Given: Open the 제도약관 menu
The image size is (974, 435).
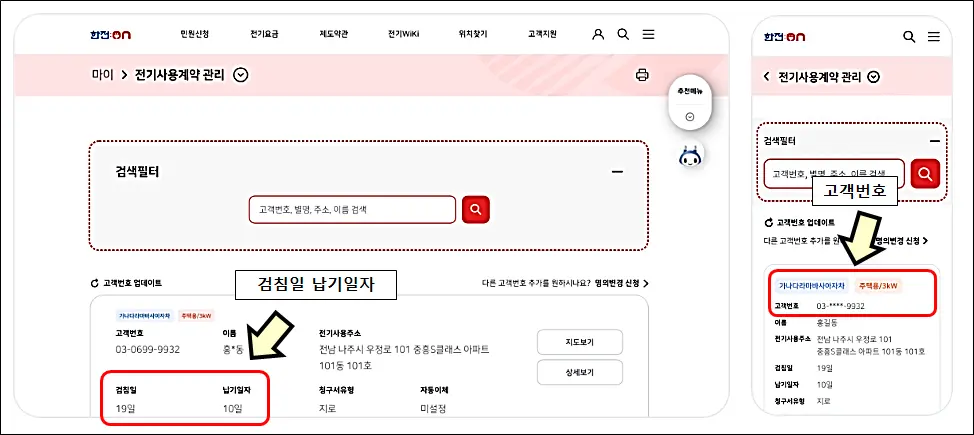Looking at the screenshot, I should pos(334,34).
